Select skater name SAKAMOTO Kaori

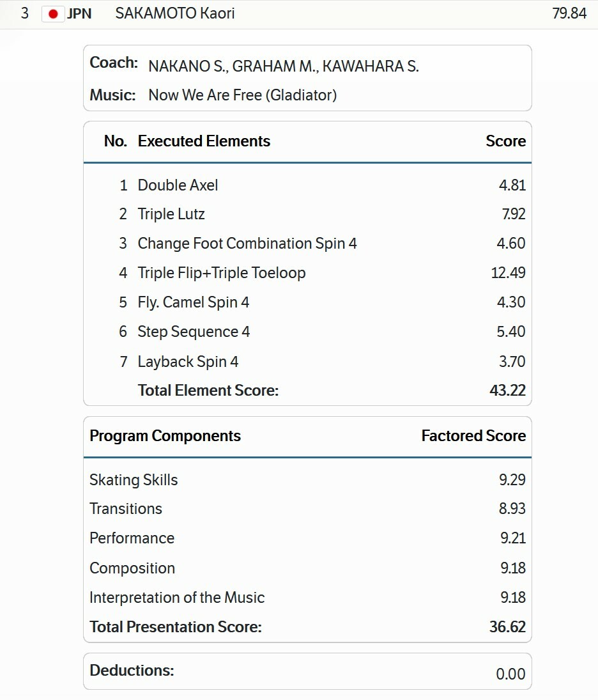[x=175, y=13]
